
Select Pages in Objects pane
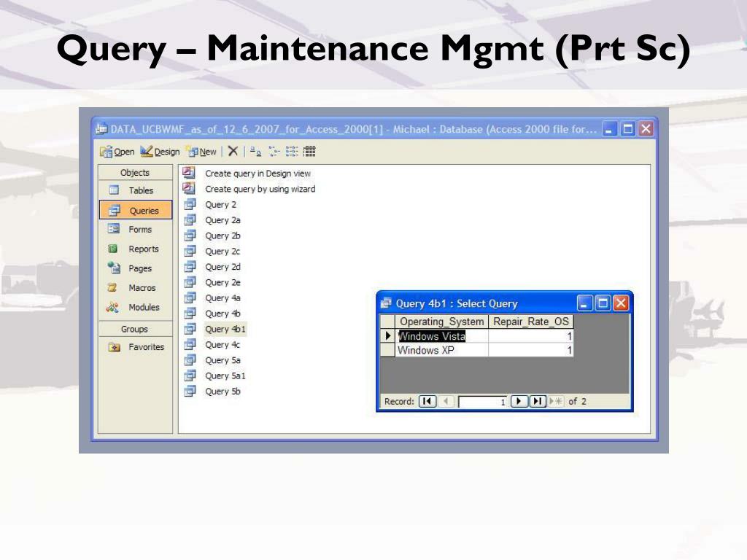pyautogui.click(x=135, y=268)
